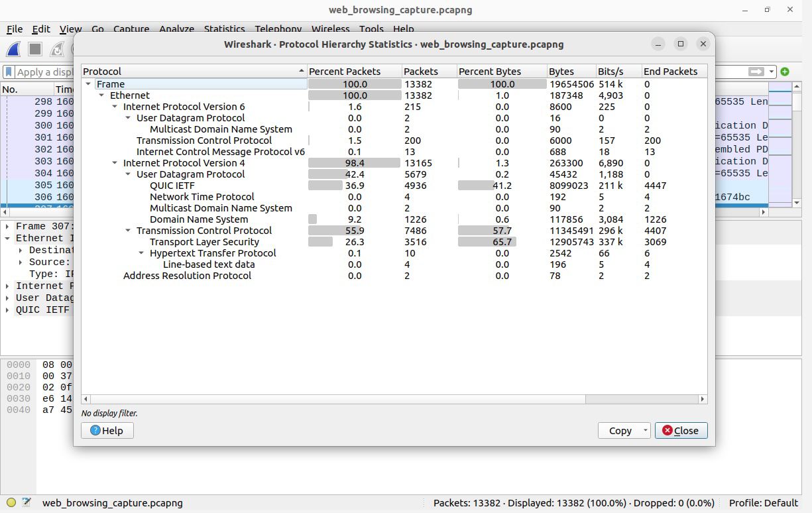812x513 pixels.
Task: Click left arrow of hierarchy table scrollbar
Action: pos(86,399)
